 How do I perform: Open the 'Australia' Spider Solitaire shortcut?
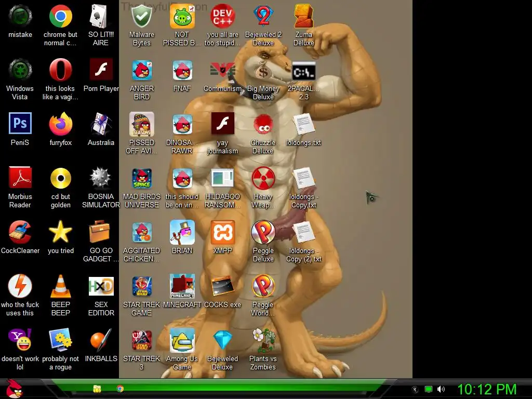click(x=101, y=124)
